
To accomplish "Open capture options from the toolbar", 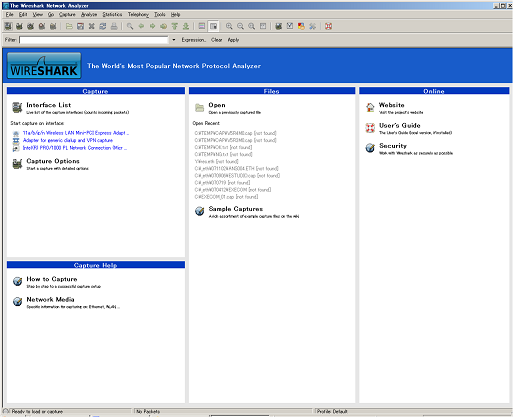I will (19, 26).
